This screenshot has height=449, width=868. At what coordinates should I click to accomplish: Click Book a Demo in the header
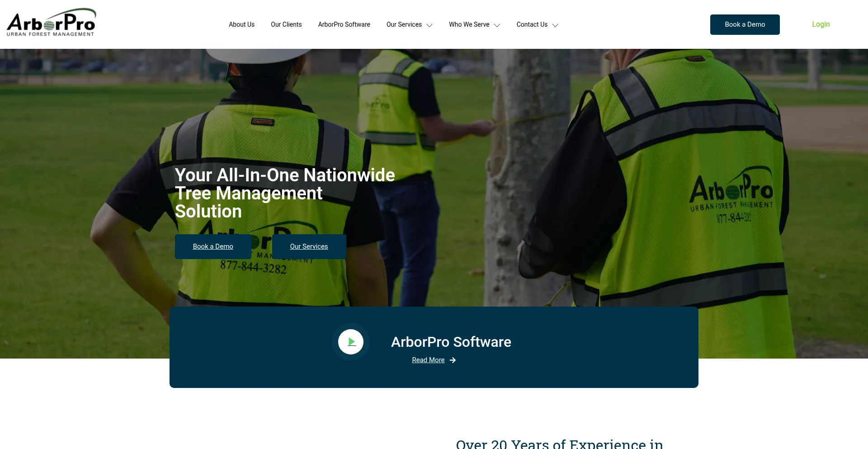click(745, 24)
